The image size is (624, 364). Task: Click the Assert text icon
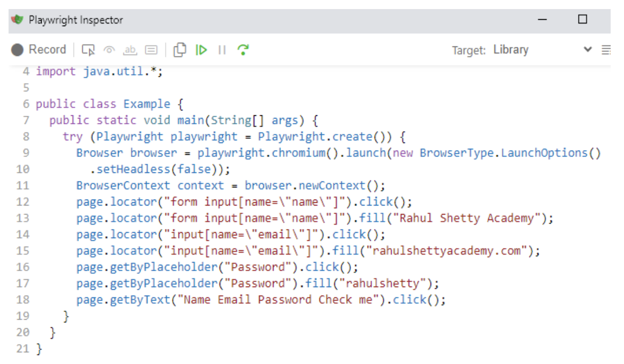coord(131,50)
